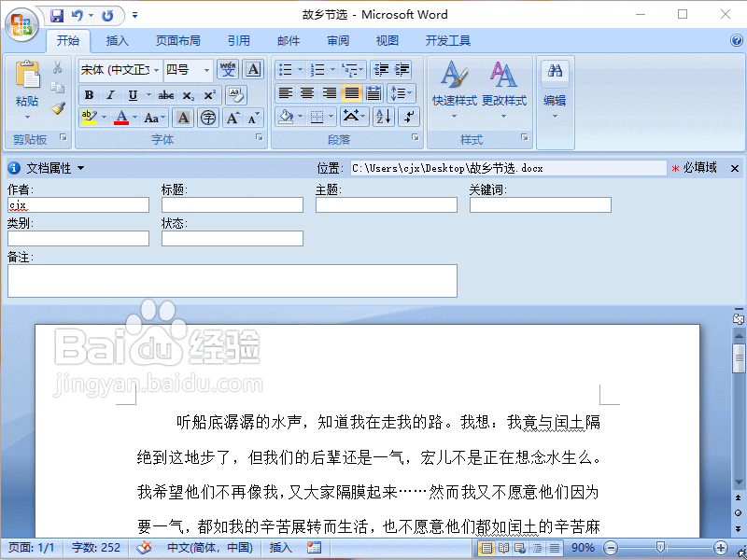
Task: Toggle justified alignment
Action: [352, 92]
